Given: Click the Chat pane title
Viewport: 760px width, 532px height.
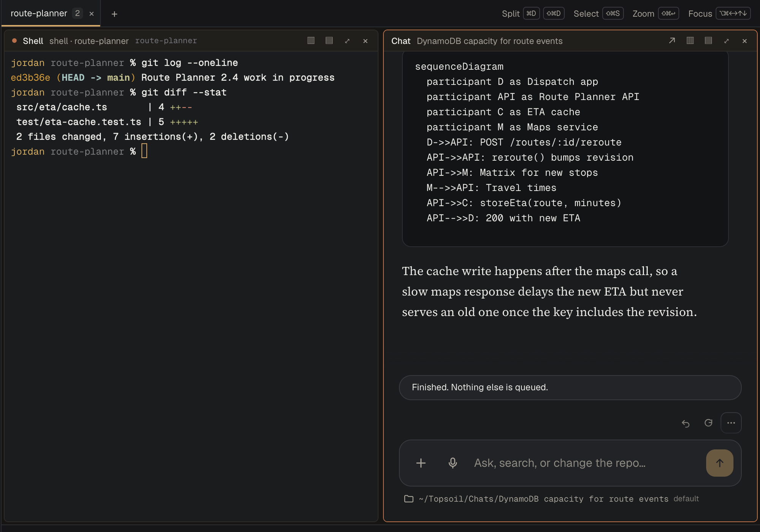Looking at the screenshot, I should point(401,41).
